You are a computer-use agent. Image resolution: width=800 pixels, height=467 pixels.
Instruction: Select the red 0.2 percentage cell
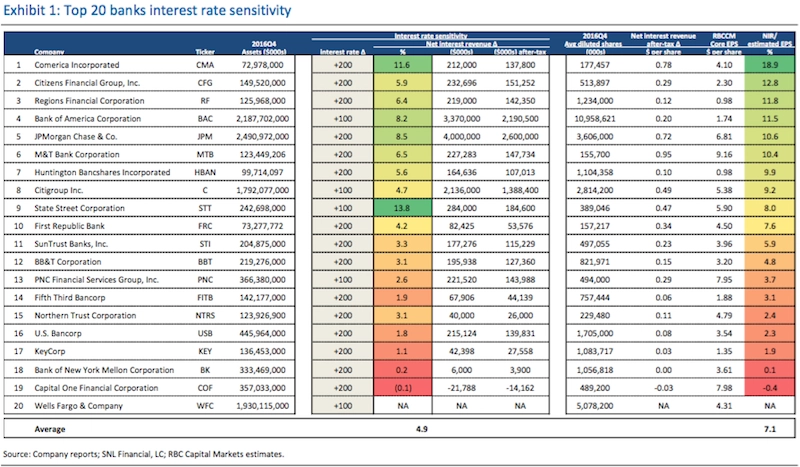402,370
